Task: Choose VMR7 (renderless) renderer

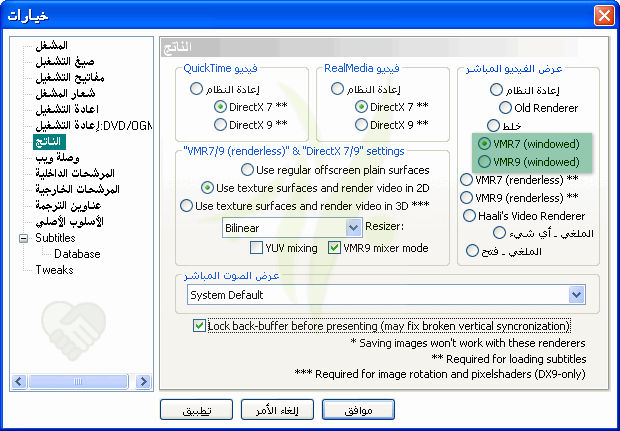Action: pyautogui.click(x=467, y=180)
